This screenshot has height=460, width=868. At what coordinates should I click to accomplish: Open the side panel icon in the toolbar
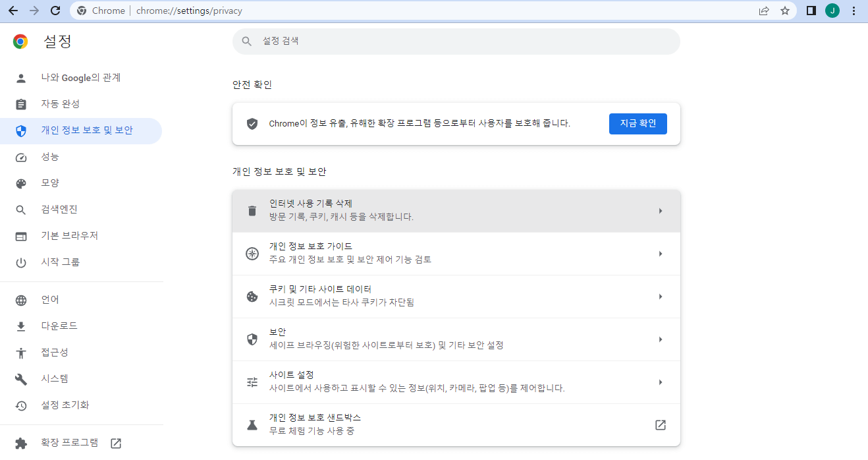[x=811, y=11]
